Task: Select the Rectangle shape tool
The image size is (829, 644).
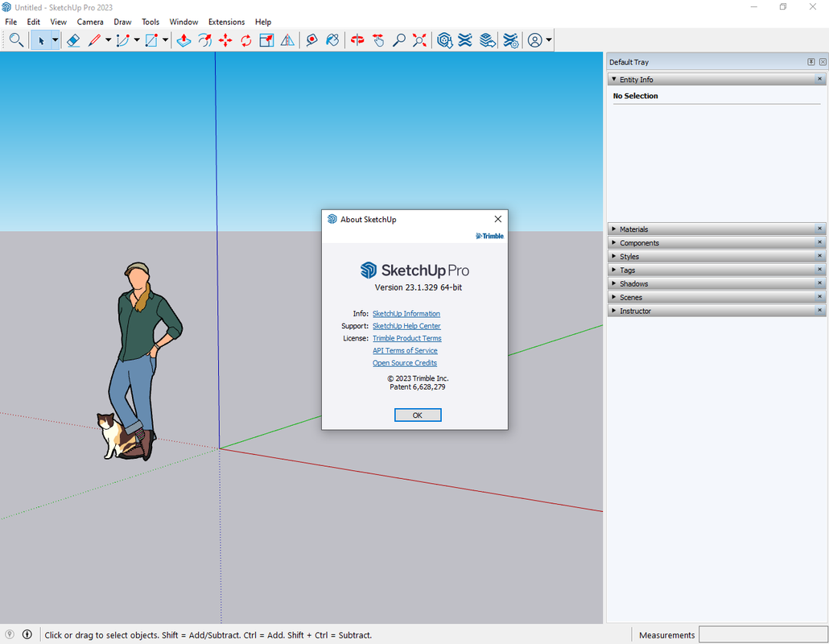Action: [151, 40]
